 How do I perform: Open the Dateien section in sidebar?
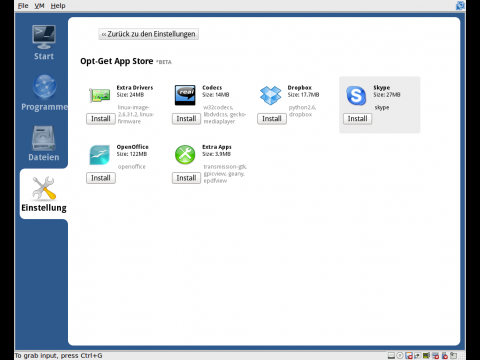(44, 143)
